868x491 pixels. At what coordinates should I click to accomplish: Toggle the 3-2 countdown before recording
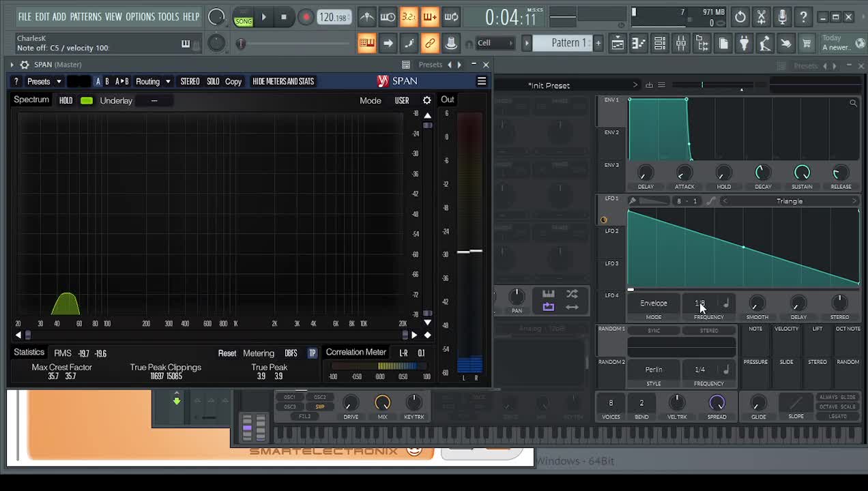pyautogui.click(x=408, y=16)
